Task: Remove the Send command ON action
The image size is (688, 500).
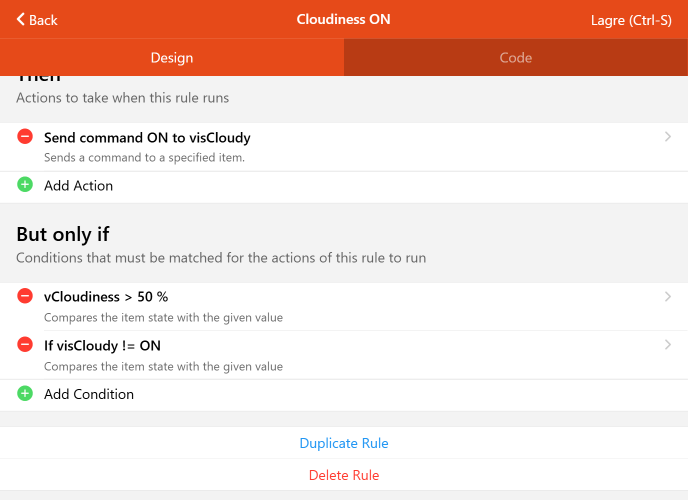Action: tap(25, 137)
